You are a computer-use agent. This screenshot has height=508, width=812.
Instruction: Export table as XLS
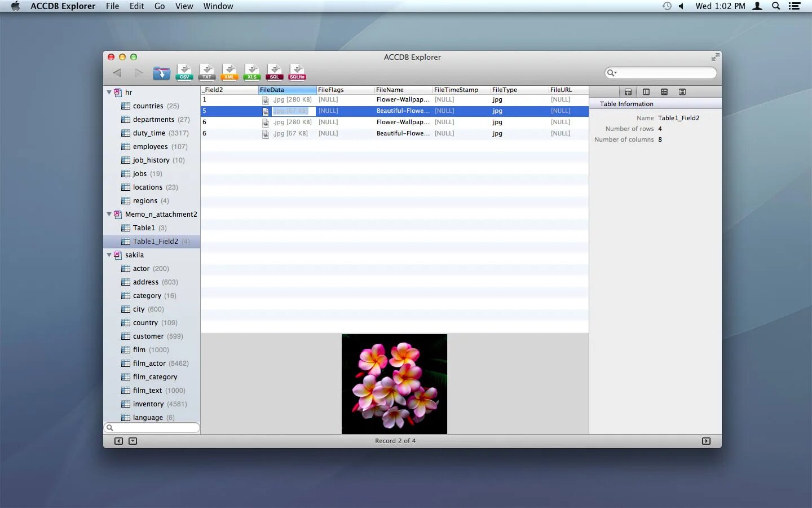tap(252, 72)
